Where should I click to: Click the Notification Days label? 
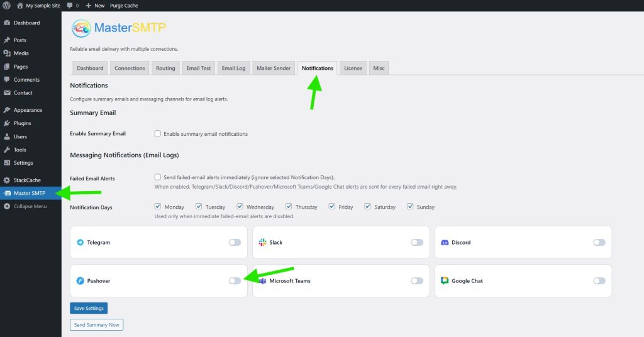[91, 207]
